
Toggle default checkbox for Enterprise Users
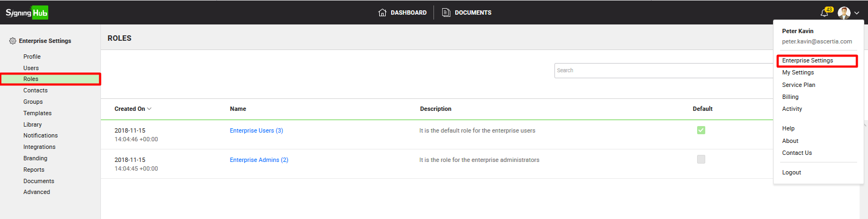[x=701, y=130]
